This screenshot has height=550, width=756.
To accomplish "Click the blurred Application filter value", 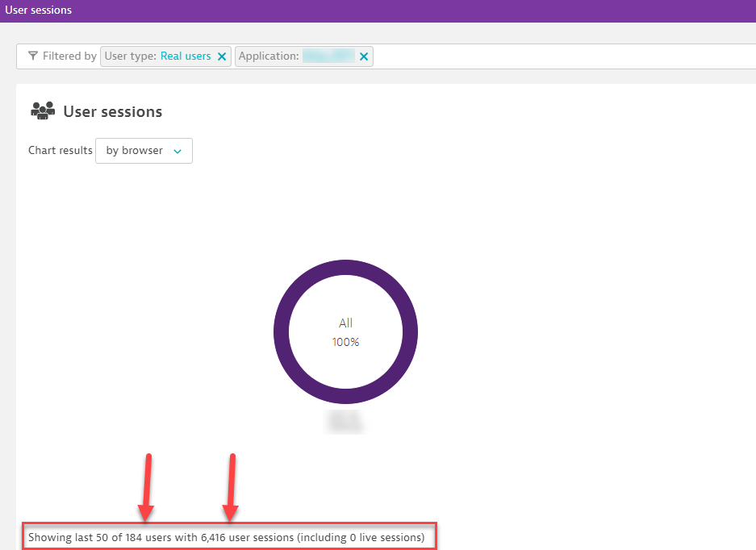I will click(x=328, y=56).
